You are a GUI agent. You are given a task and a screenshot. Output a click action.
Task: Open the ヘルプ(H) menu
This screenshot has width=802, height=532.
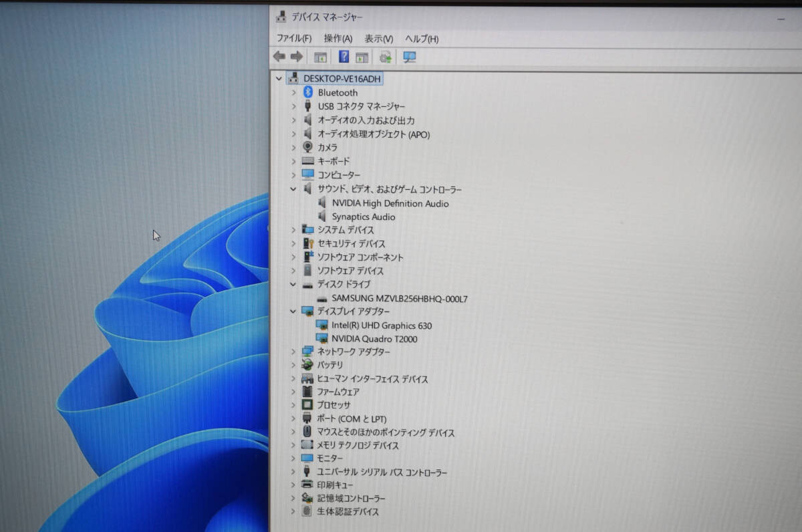pos(422,39)
